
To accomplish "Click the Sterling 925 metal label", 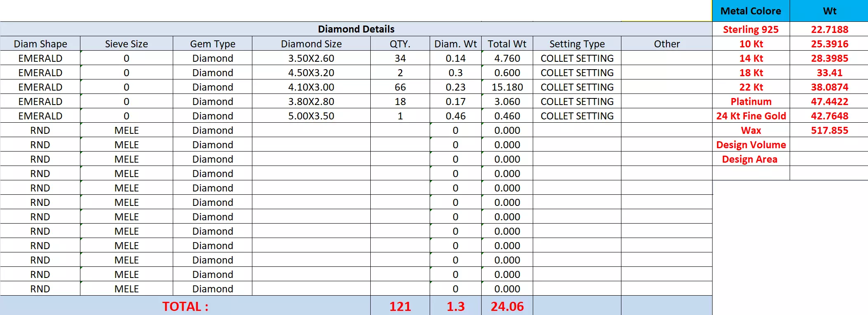I will pyautogui.click(x=751, y=29).
